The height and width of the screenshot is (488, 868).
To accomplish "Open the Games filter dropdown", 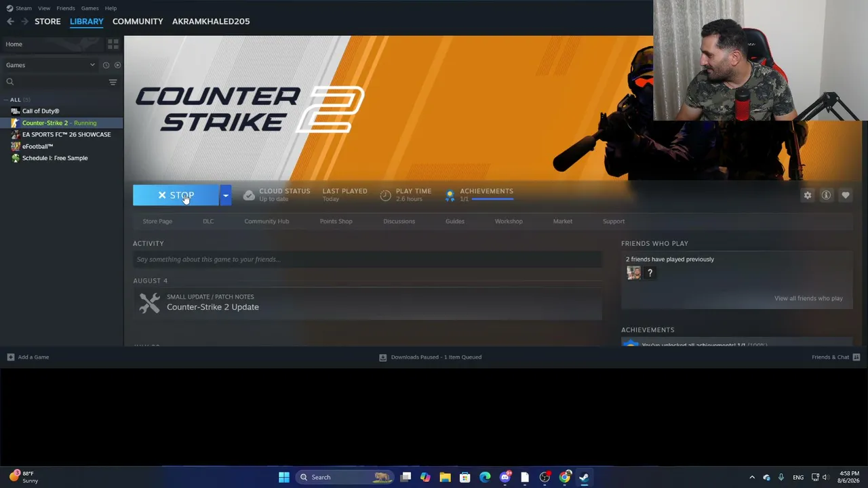I will point(50,65).
